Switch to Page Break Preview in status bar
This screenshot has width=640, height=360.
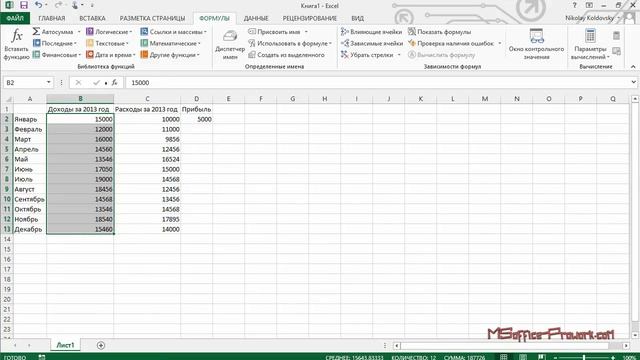tap(541, 357)
